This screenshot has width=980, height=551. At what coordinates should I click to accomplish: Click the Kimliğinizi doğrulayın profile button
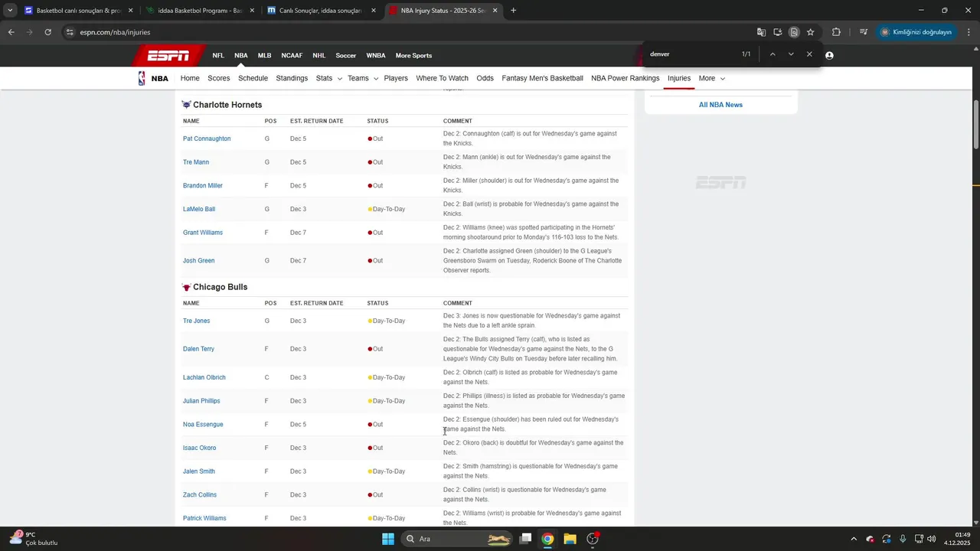click(916, 32)
